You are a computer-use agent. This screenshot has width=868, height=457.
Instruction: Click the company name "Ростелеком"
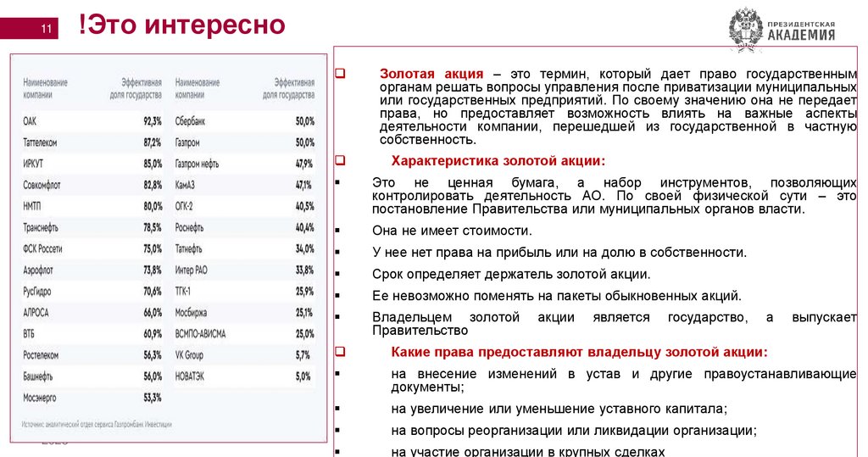coord(41,355)
